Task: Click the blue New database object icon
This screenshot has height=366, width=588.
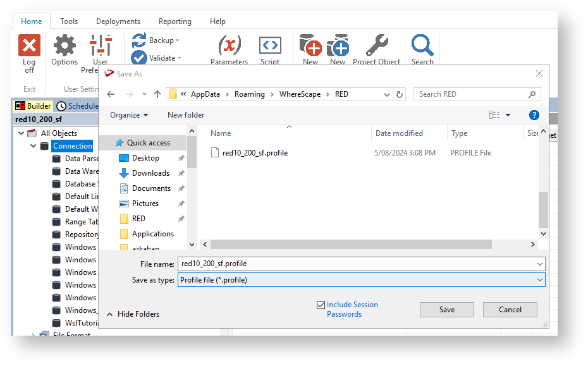Action: coord(338,46)
